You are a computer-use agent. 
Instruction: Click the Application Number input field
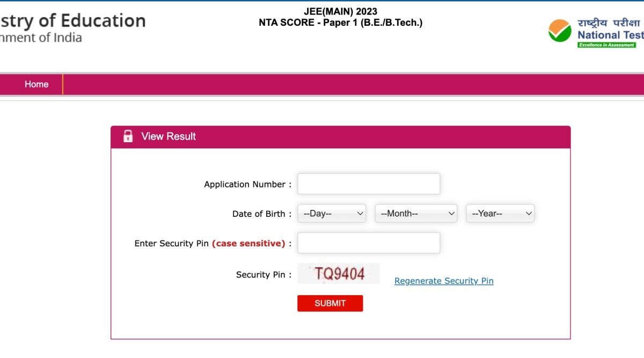click(369, 184)
